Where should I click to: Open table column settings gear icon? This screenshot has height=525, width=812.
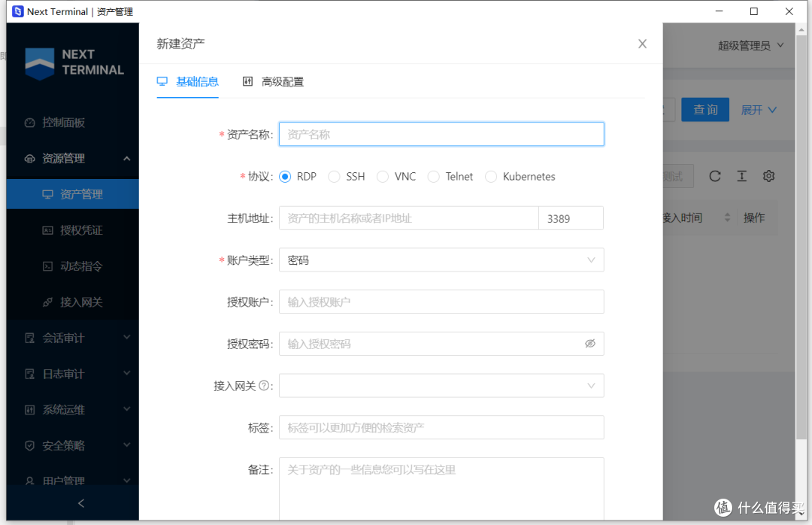coord(768,176)
